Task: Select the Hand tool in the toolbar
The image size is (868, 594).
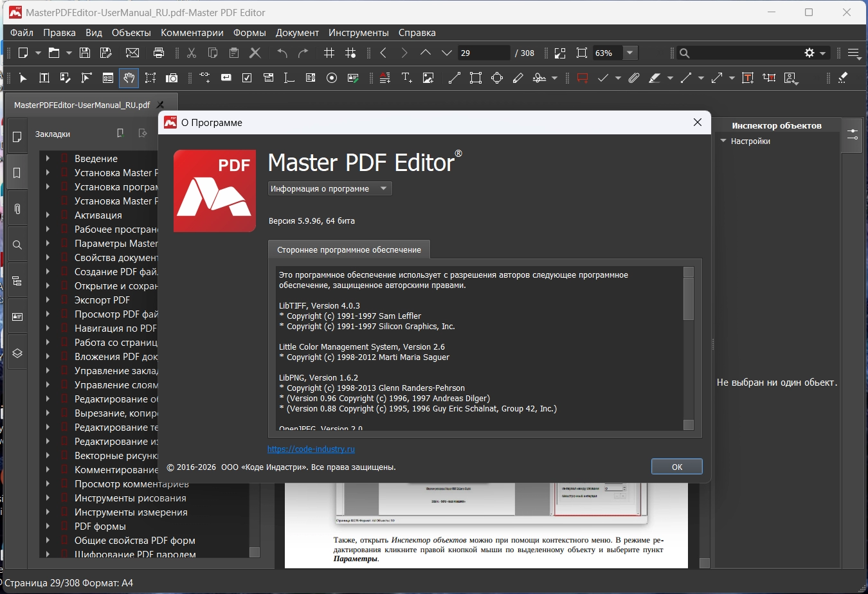Action: coord(129,78)
